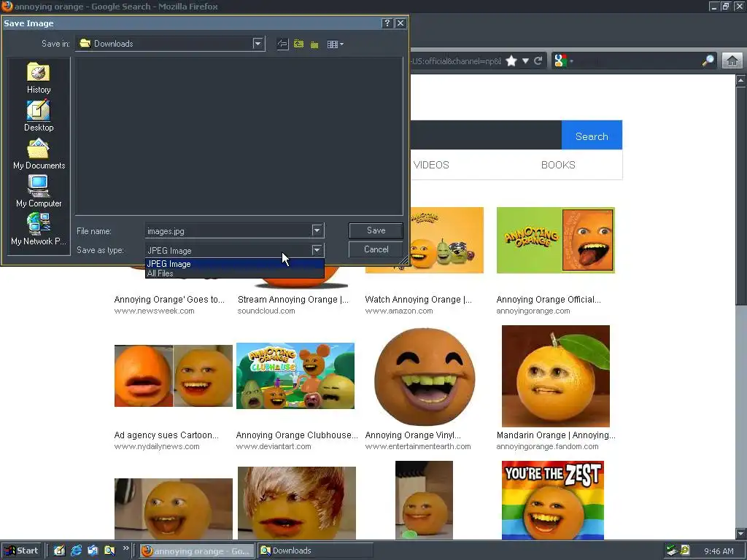This screenshot has width=747, height=560.
Task: Open Annoying Orange Vinyl thumbnail
Action: pyautogui.click(x=425, y=376)
